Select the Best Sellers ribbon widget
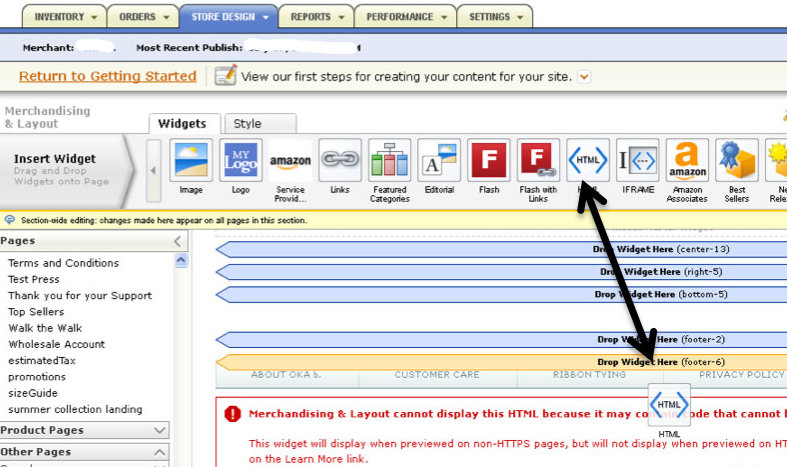Image resolution: width=787 pixels, height=467 pixels. tap(736, 160)
